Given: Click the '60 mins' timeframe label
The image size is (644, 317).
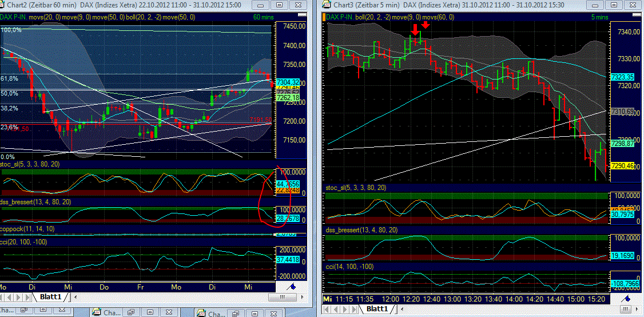Looking at the screenshot, I should click(263, 17).
